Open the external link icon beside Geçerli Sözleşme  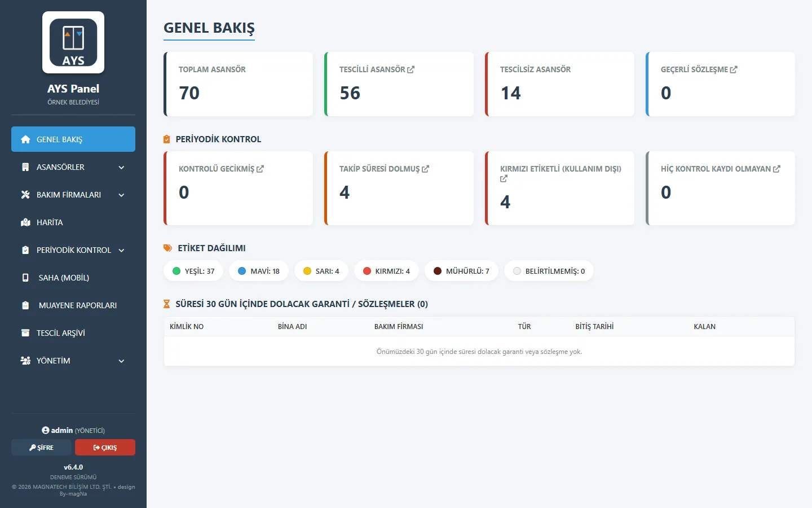(734, 69)
